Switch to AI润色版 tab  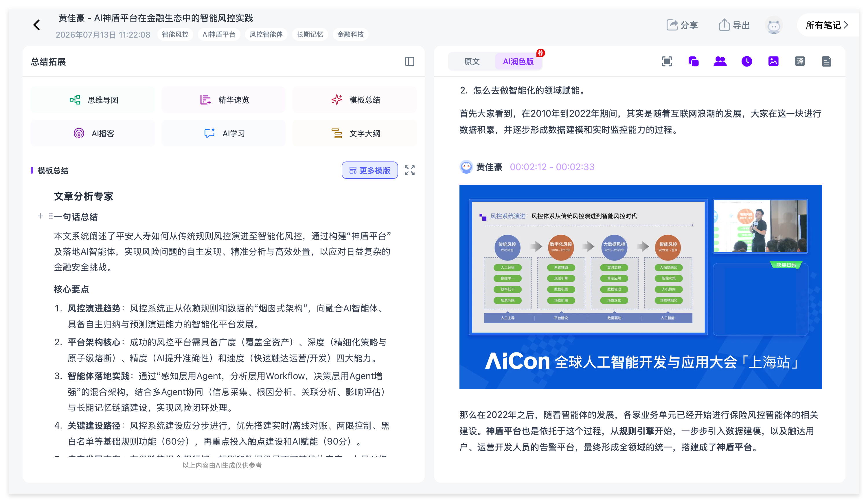click(x=518, y=61)
